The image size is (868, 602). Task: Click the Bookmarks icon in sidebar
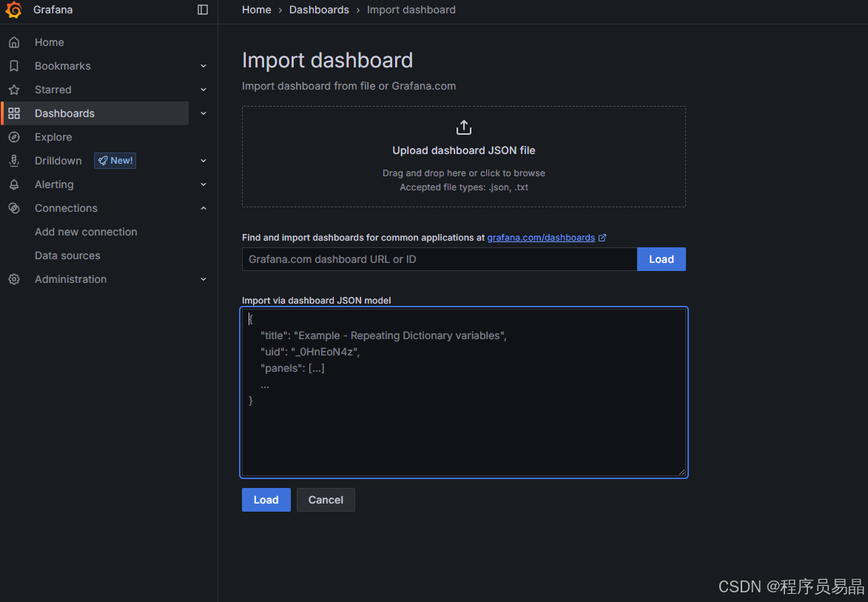tap(14, 66)
